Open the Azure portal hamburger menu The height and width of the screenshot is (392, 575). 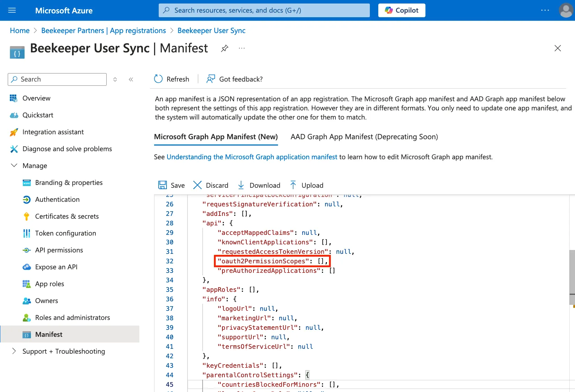12,11
